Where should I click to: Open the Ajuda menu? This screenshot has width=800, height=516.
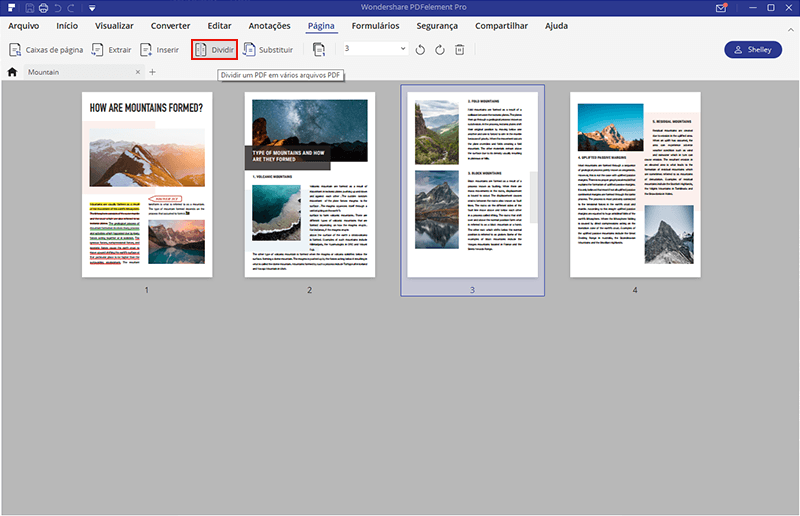click(556, 26)
